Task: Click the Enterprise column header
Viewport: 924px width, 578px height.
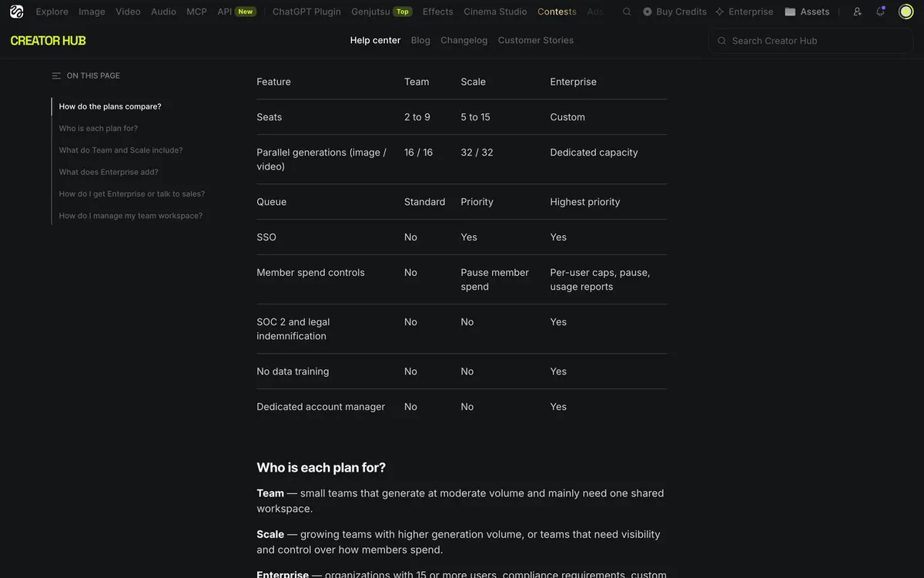Action: click(573, 82)
